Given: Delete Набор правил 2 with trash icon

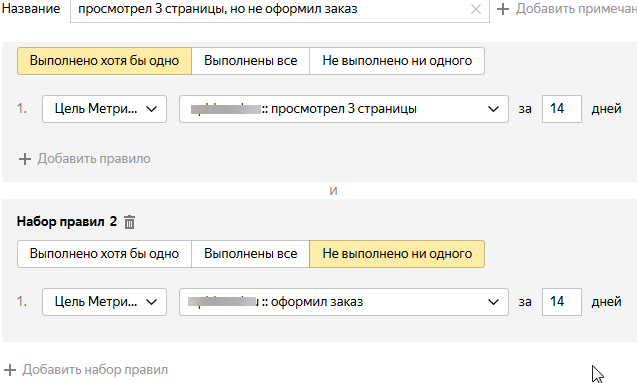Looking at the screenshot, I should [x=129, y=222].
